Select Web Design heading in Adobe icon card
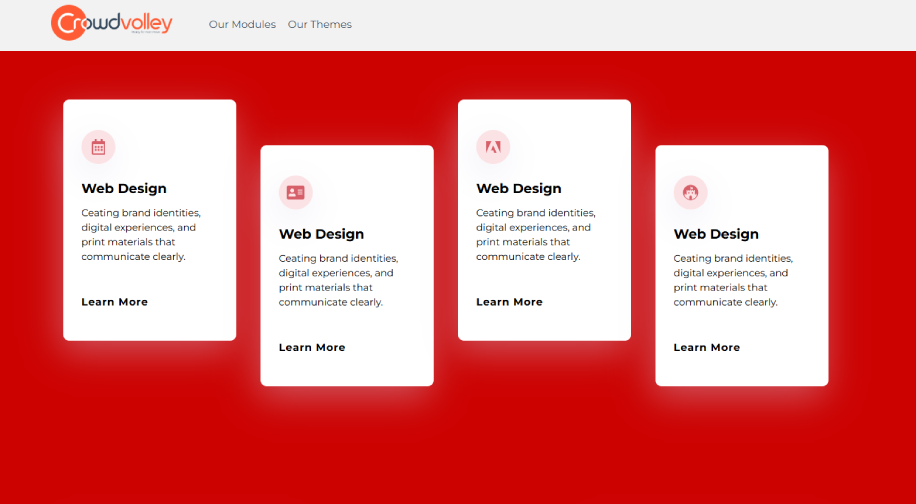The height and width of the screenshot is (504, 916). click(x=519, y=188)
